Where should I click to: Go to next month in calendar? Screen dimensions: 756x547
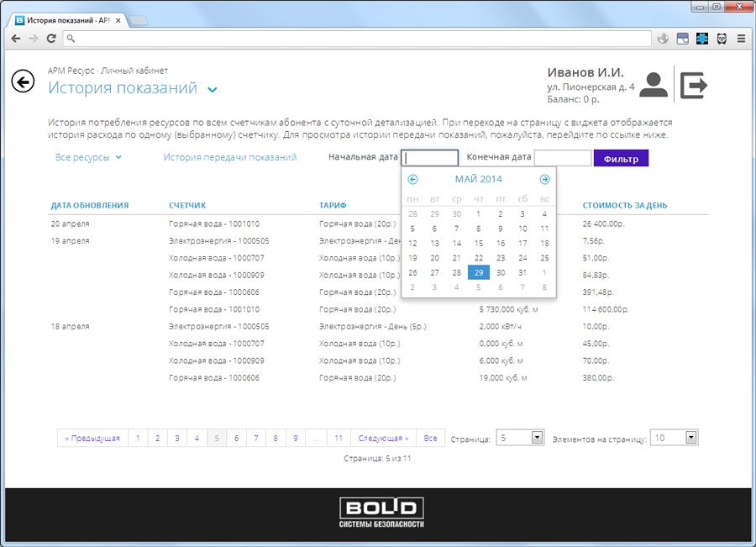click(544, 179)
